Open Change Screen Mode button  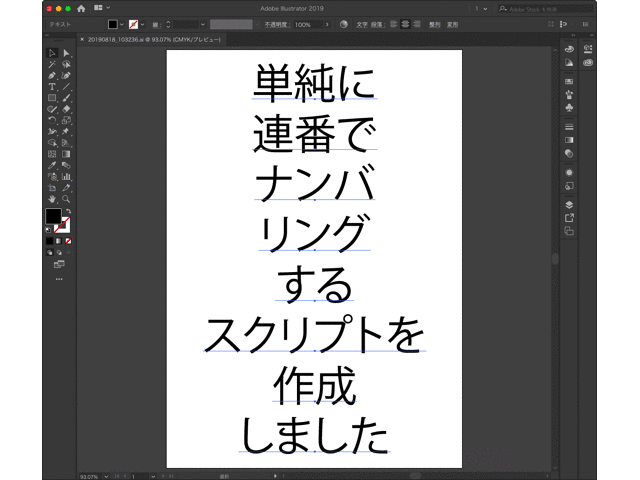click(x=59, y=264)
